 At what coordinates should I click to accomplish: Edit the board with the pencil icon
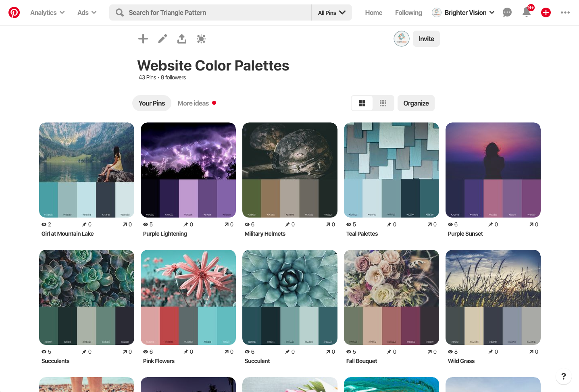coord(162,39)
